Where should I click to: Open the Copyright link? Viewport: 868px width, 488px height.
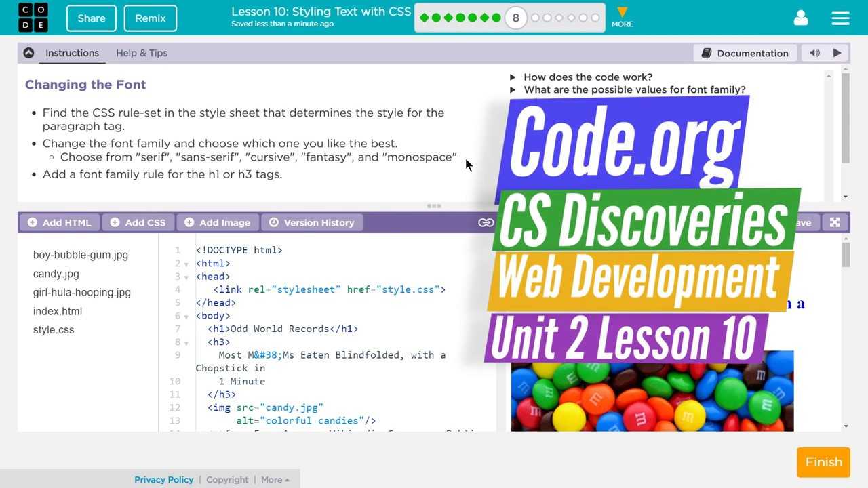click(x=227, y=479)
